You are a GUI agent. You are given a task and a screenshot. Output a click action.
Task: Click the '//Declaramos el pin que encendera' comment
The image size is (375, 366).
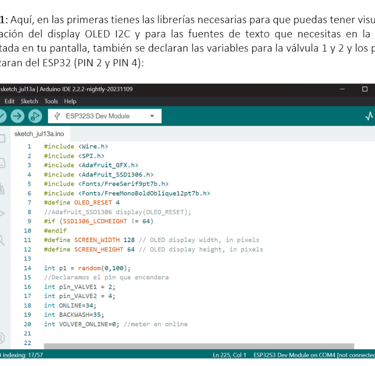pos(106,277)
